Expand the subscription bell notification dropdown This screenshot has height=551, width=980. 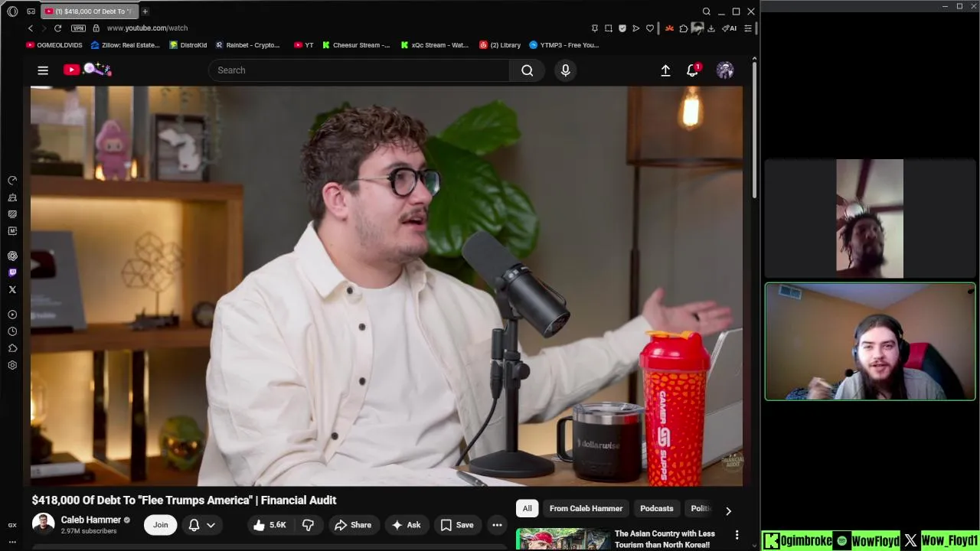click(202, 525)
